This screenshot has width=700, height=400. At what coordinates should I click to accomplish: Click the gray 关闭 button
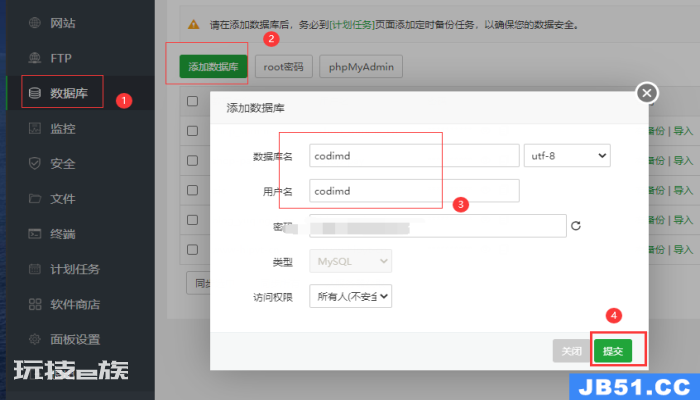572,351
